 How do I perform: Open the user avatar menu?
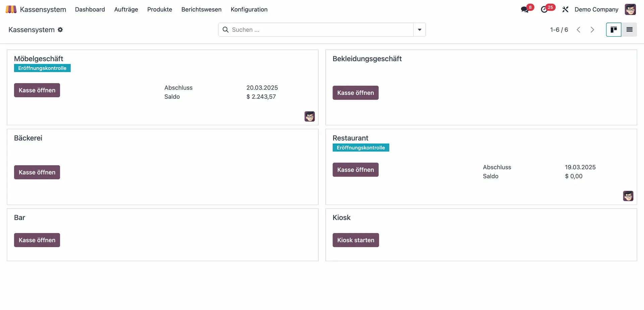click(x=631, y=9)
